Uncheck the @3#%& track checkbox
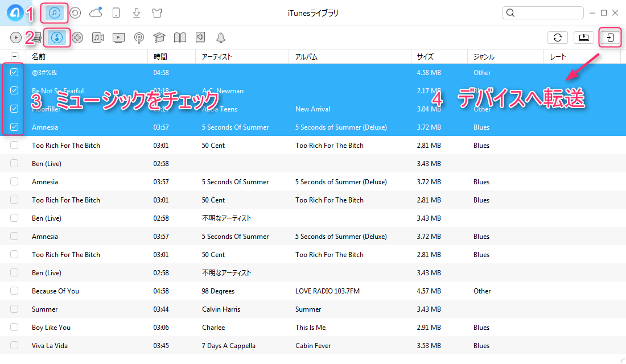Viewport: 626px width, 364px height. tap(14, 72)
